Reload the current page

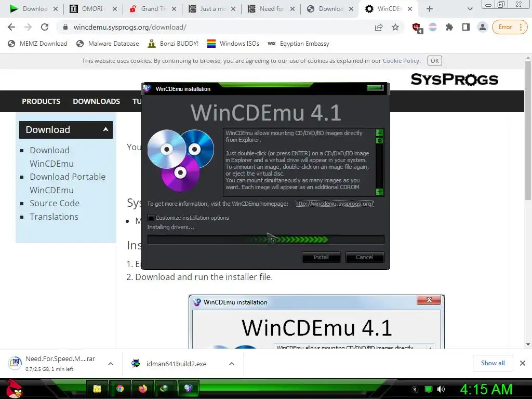tap(45, 27)
